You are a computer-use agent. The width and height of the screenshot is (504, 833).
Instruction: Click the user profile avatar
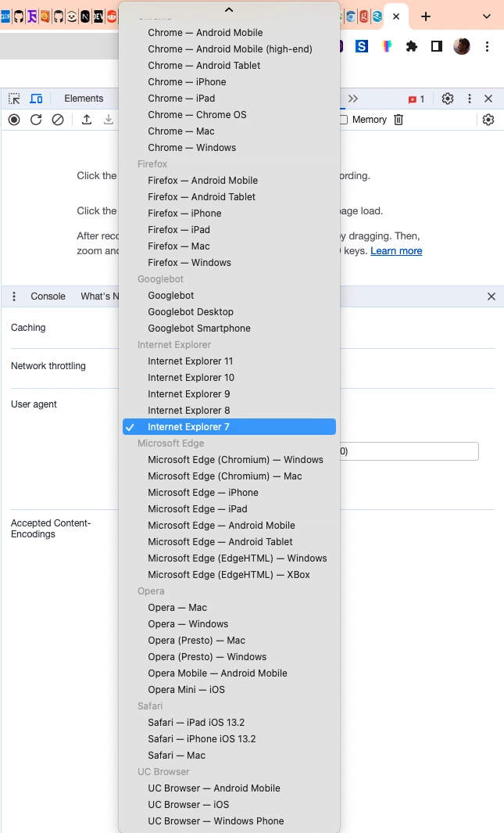click(x=462, y=47)
